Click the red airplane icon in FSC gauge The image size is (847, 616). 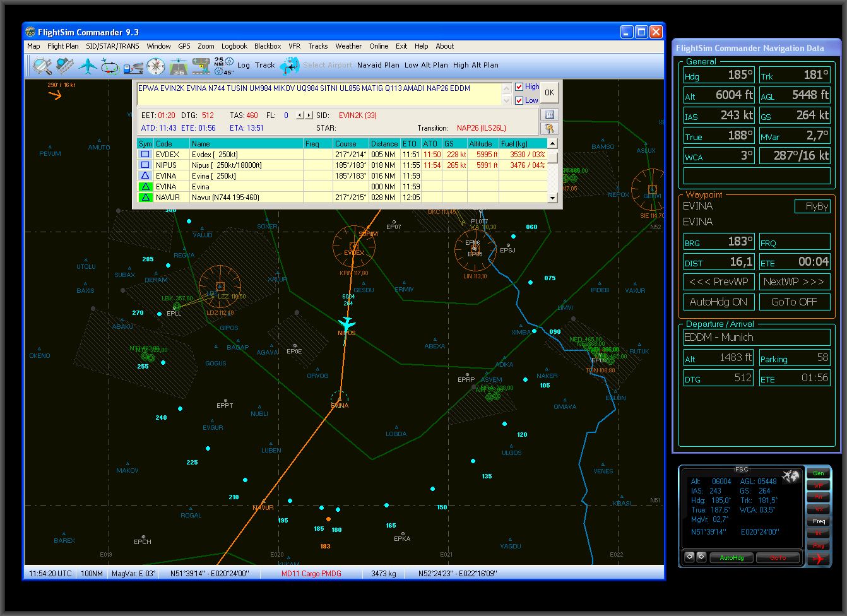(819, 559)
